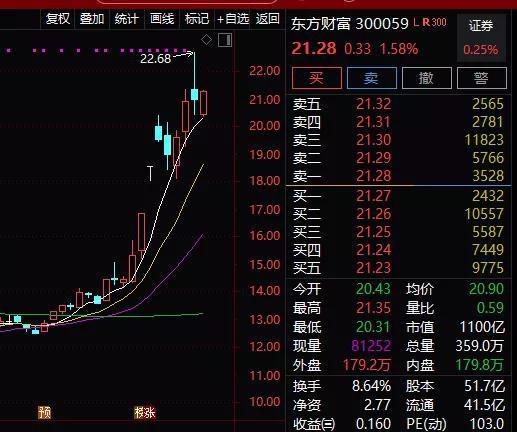
Task: Click the 净资 value 2.77
Action: (x=377, y=405)
